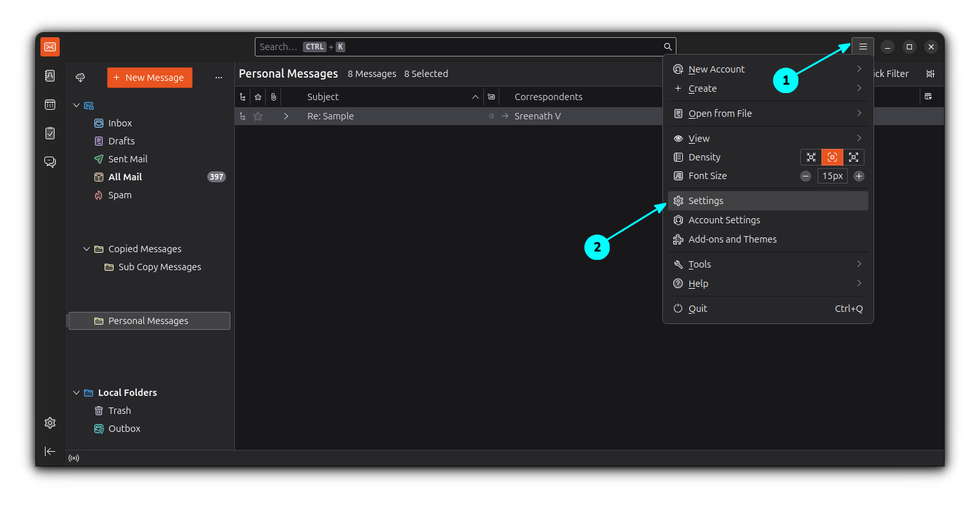Expand the Re: Sample message thread
The image size is (980, 505).
tap(286, 116)
